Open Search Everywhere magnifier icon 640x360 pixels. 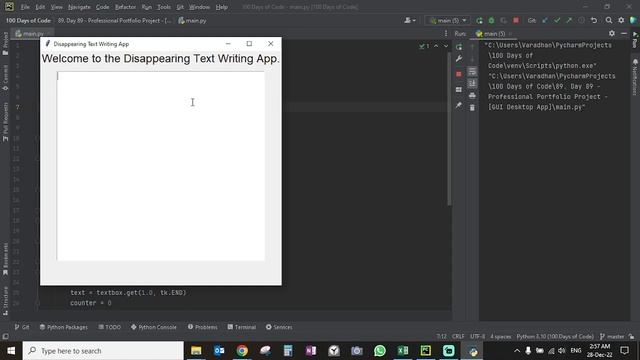pyautogui.click(x=609, y=20)
